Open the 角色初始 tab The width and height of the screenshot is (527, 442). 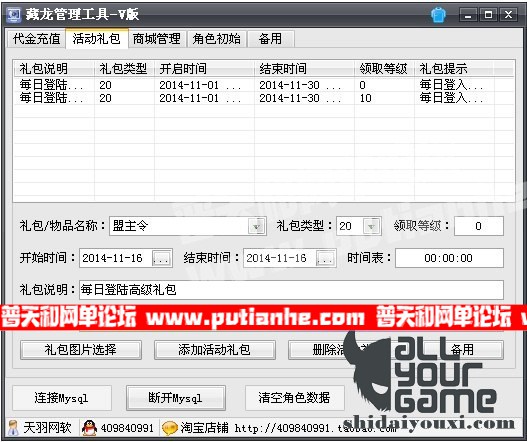(217, 39)
